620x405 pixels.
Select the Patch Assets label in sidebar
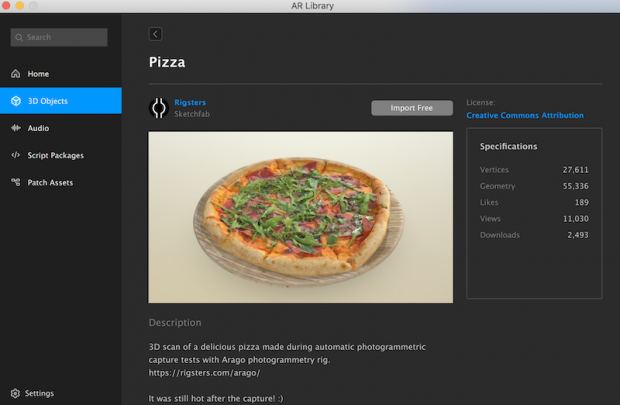50,182
